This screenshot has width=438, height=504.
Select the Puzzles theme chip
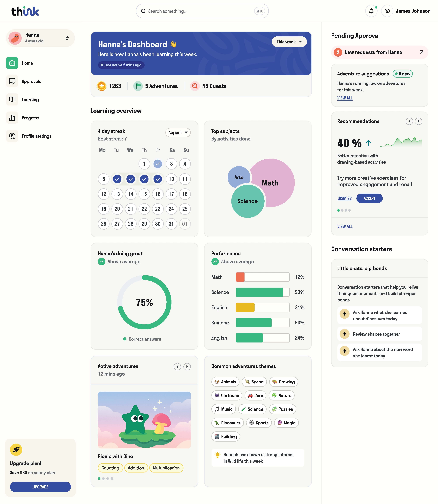click(x=283, y=409)
